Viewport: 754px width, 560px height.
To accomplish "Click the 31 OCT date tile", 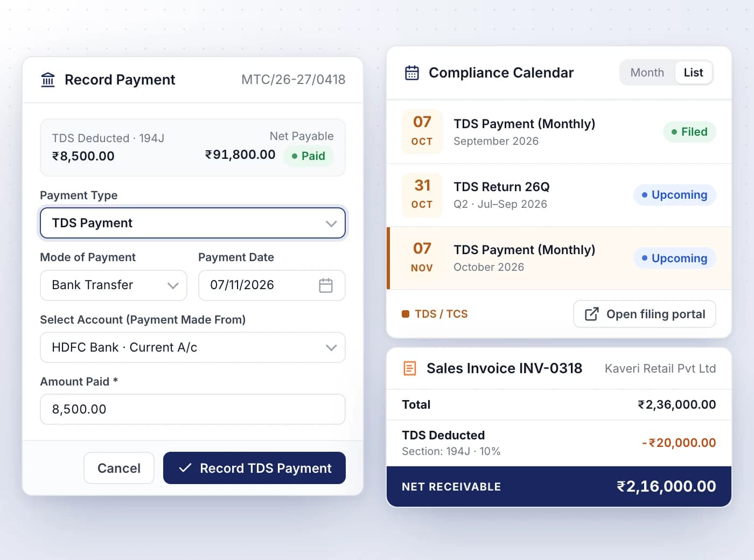I will (422, 195).
